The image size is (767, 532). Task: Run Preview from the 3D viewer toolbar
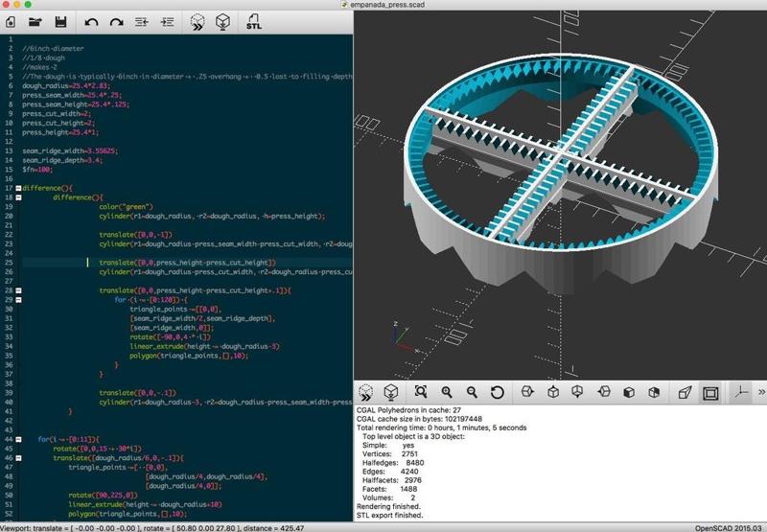click(365, 392)
